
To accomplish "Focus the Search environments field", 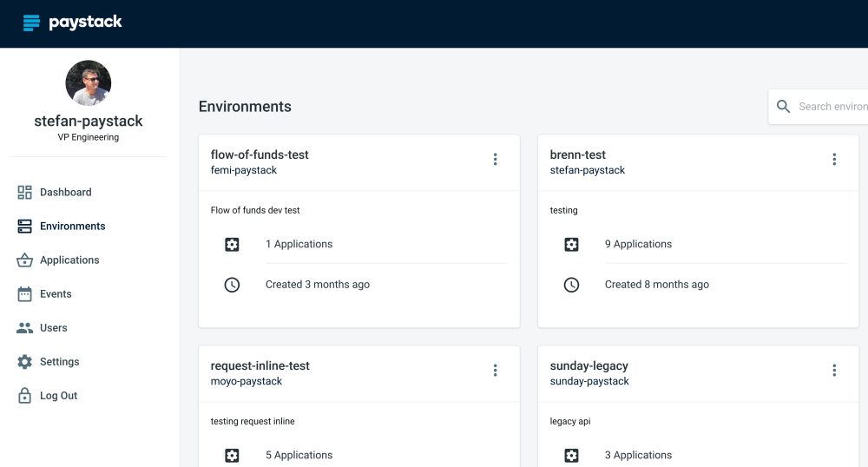I will pyautogui.click(x=832, y=107).
